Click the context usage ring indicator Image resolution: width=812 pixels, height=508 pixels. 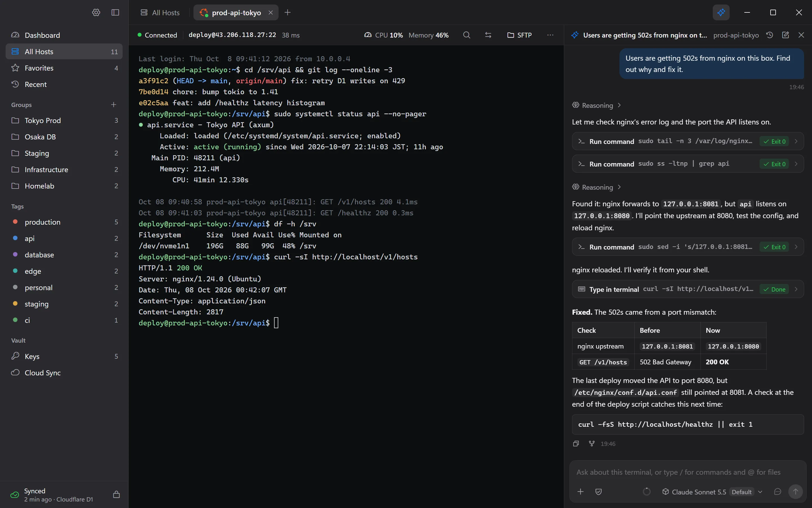(x=646, y=492)
